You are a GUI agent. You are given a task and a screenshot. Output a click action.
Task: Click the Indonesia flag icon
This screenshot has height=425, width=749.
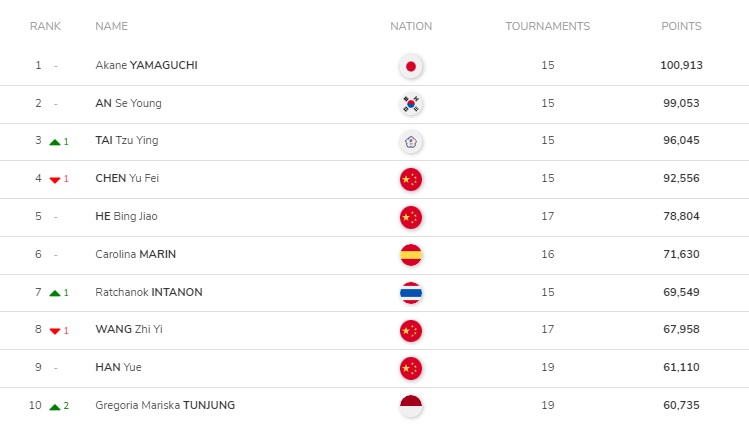411,406
